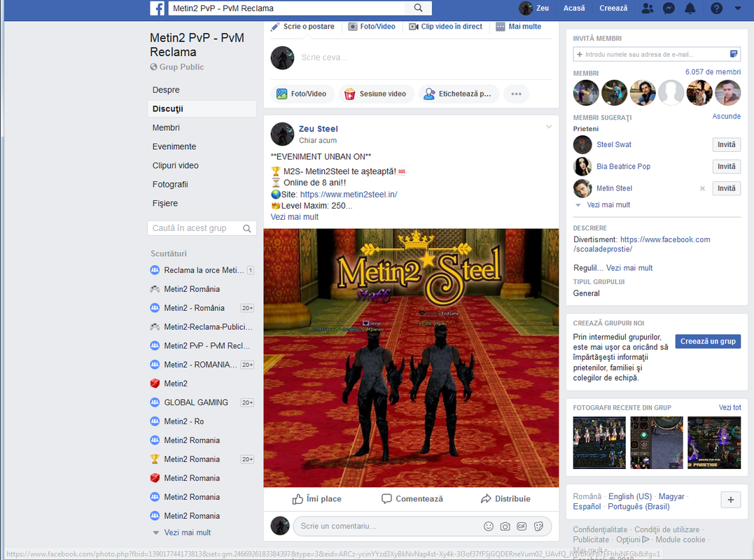The width and height of the screenshot is (754, 560).
Task: Add GIF icon in comment box
Action: (x=522, y=526)
